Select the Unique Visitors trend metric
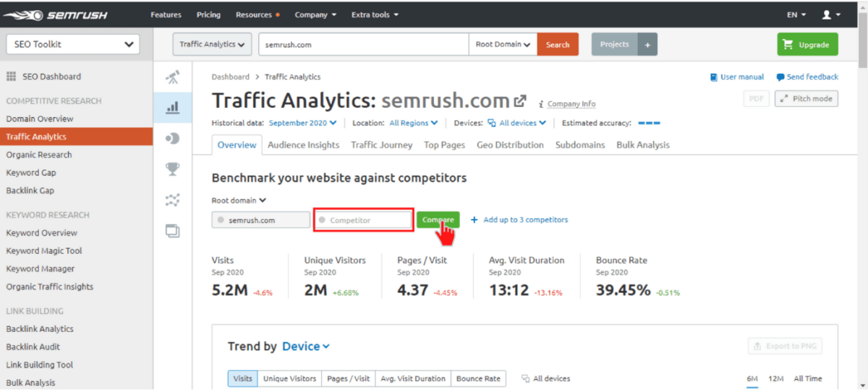 point(289,378)
